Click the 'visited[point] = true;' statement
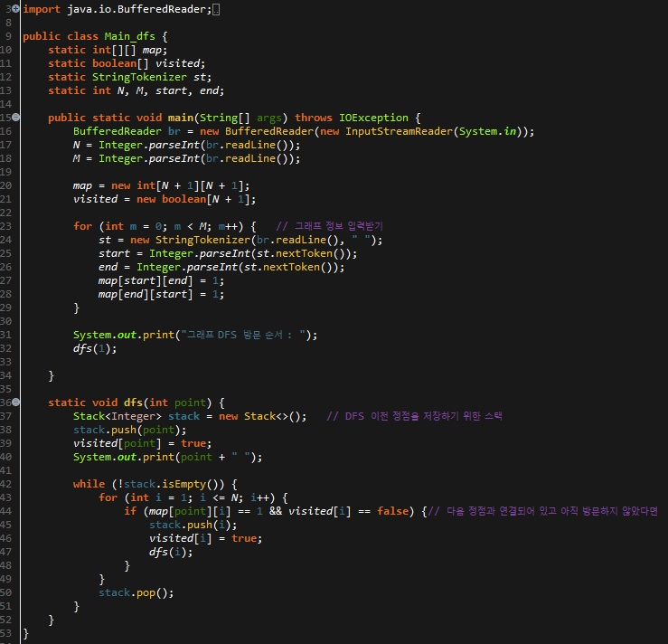Viewport: 668px width, 644px height. click(x=142, y=444)
